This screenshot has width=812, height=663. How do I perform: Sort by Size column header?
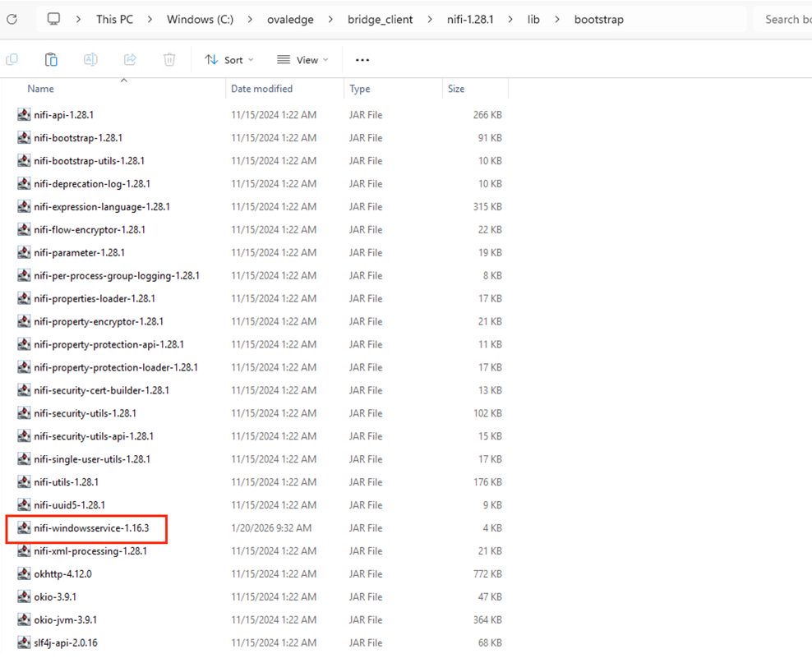click(x=456, y=89)
